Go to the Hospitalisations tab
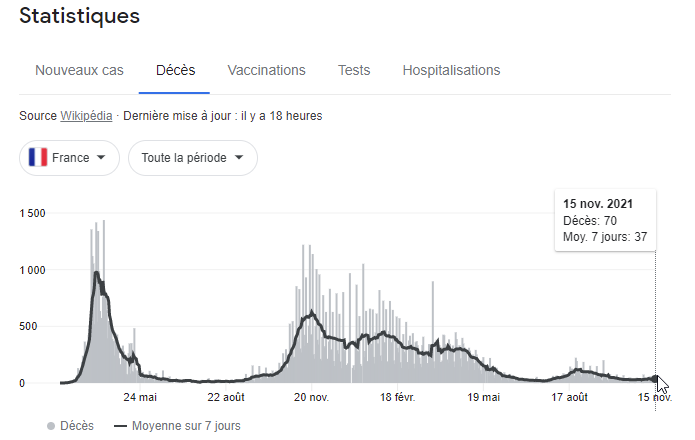The height and width of the screenshot is (440, 695). click(451, 70)
